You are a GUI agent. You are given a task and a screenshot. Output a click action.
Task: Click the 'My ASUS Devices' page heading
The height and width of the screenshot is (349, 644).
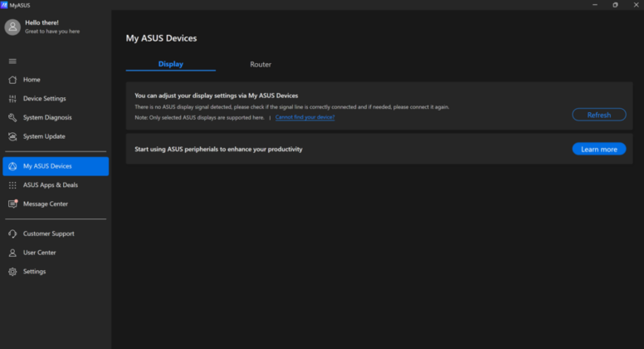(161, 38)
